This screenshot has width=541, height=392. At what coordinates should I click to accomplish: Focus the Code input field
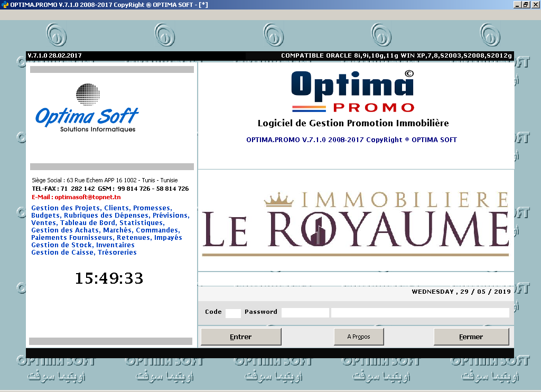tap(233, 313)
